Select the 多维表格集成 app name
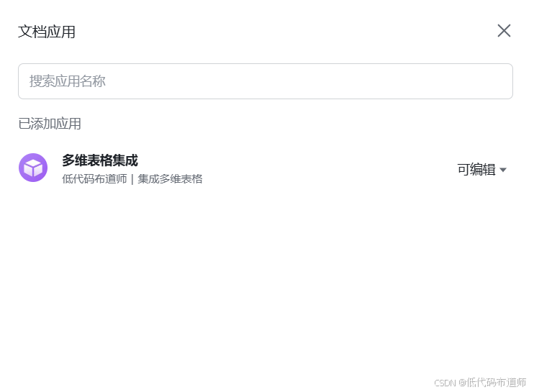 (100, 160)
